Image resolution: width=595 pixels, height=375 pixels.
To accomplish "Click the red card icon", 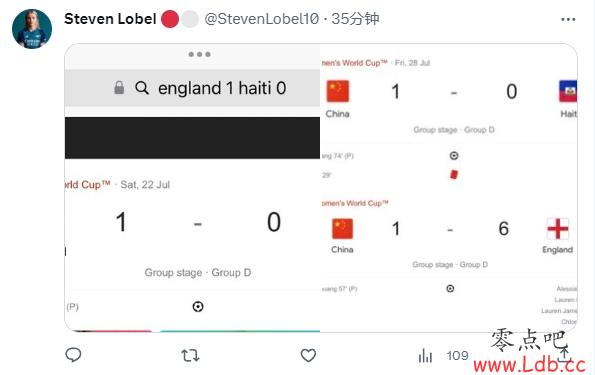I will click(x=454, y=175).
